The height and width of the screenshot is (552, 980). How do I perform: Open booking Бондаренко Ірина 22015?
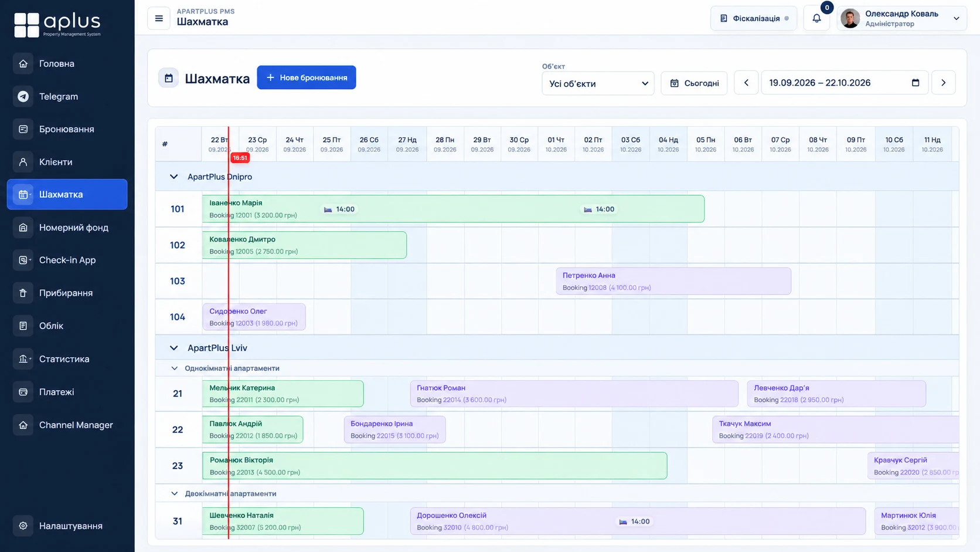point(394,429)
